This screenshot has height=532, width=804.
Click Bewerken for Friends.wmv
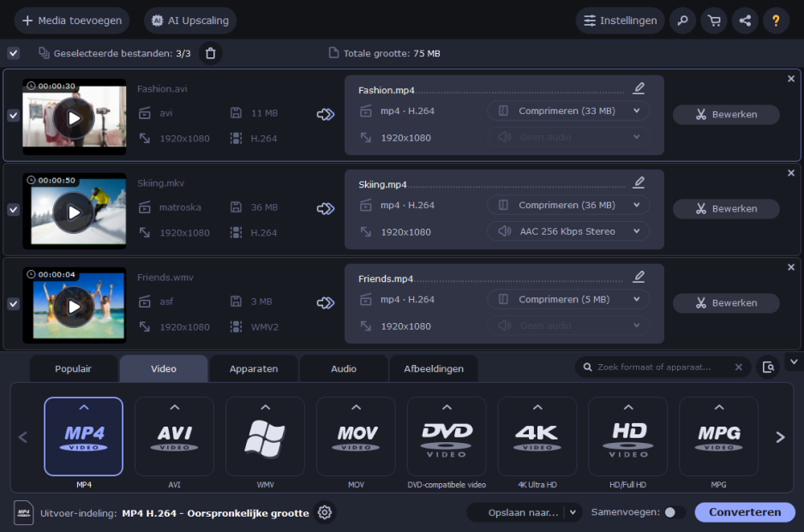point(726,303)
